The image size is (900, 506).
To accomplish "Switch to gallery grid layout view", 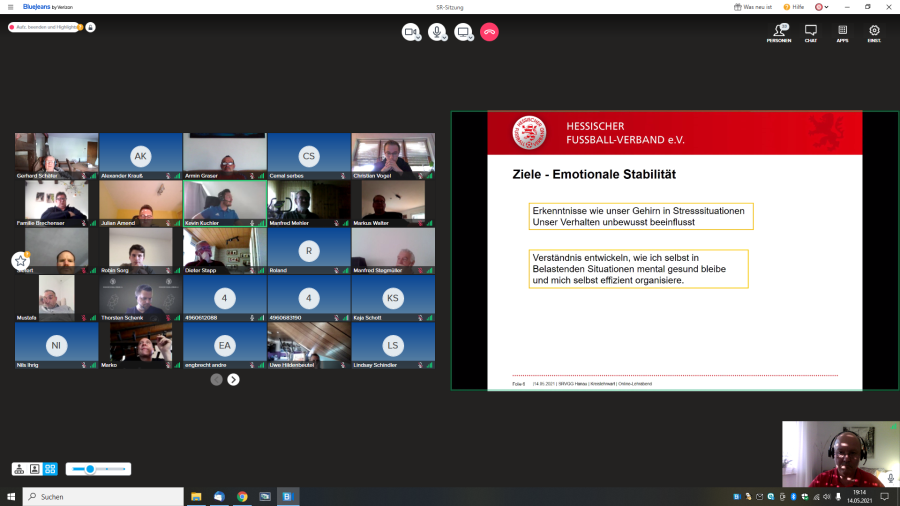I will point(50,469).
